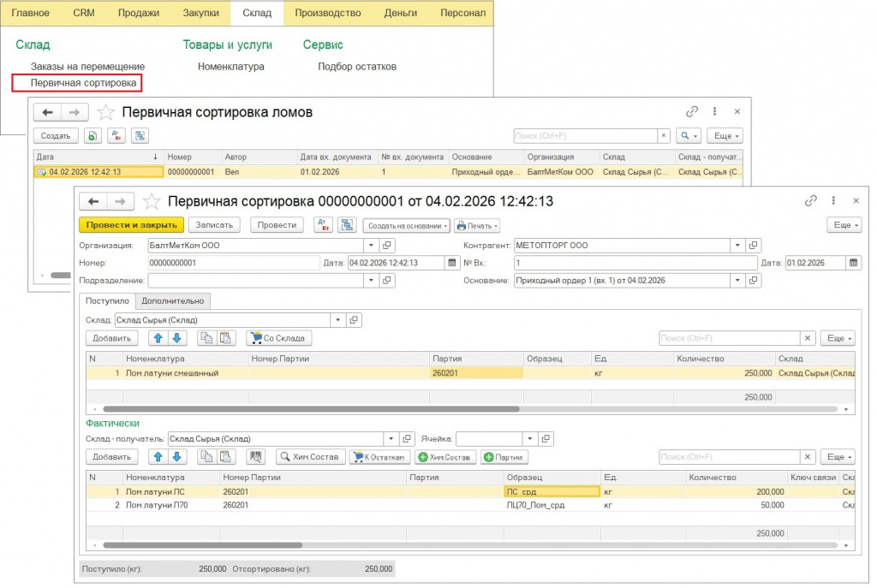Click the favorite star next to the document title
This screenshot has width=877, height=588.
pos(152,202)
